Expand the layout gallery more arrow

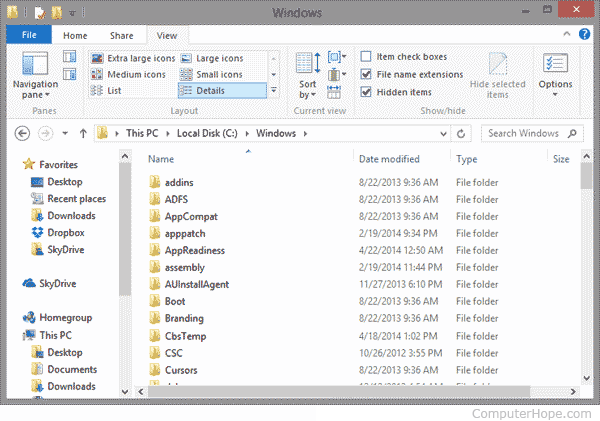click(274, 90)
